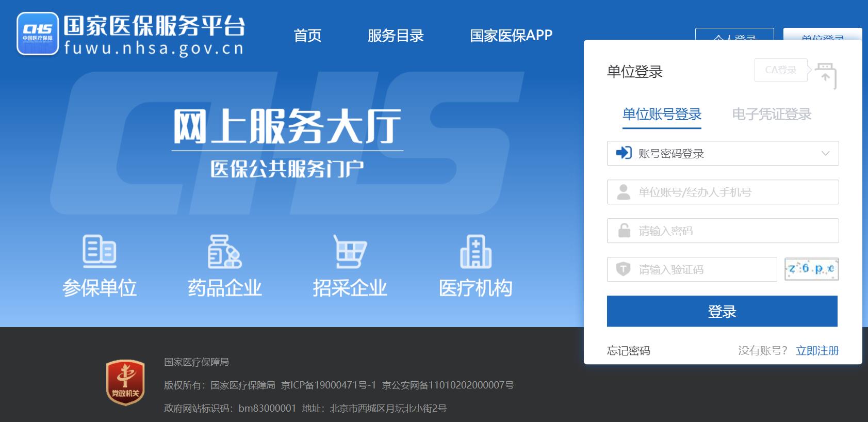This screenshot has height=422, width=868.
Task: Click the 立即注册 link
Action: pyautogui.click(x=817, y=351)
